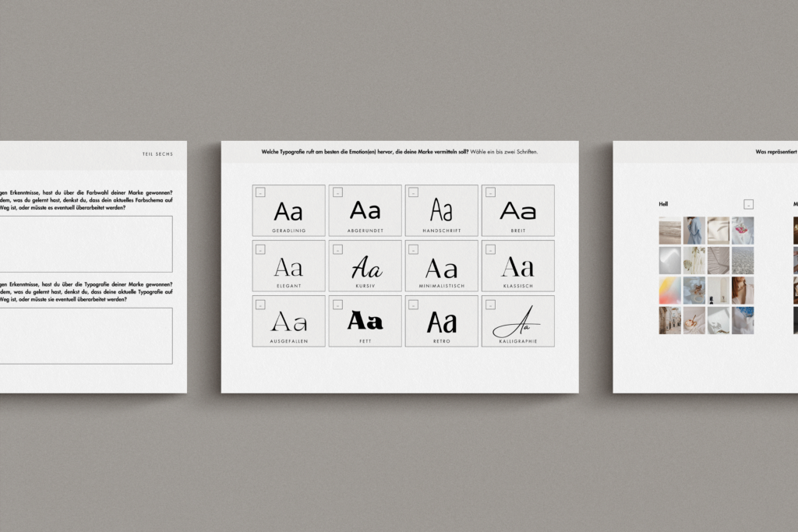
Task: Tick the checkbox on the Fett font card
Action: tap(337, 305)
